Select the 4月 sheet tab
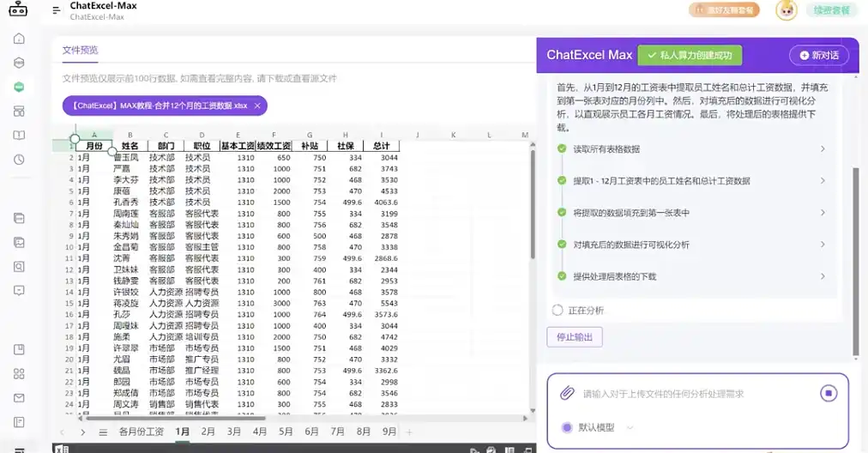The width and height of the screenshot is (868, 453). (260, 432)
